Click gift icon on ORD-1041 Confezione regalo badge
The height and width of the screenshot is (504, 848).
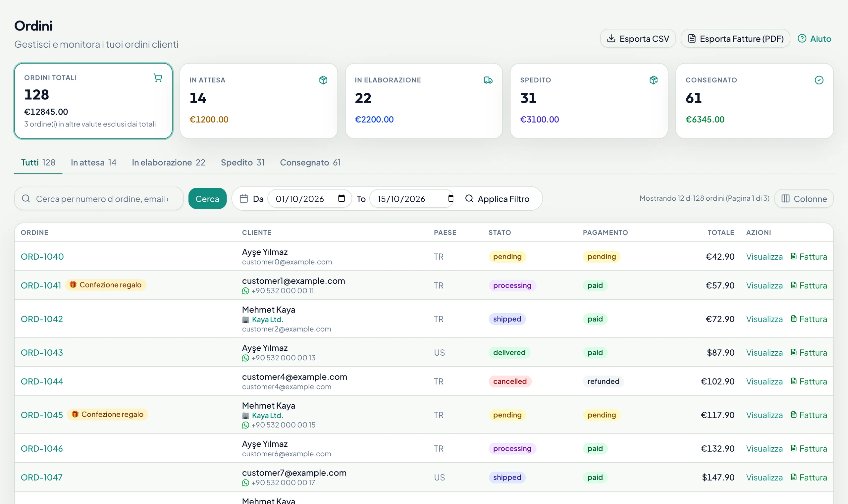pos(73,284)
